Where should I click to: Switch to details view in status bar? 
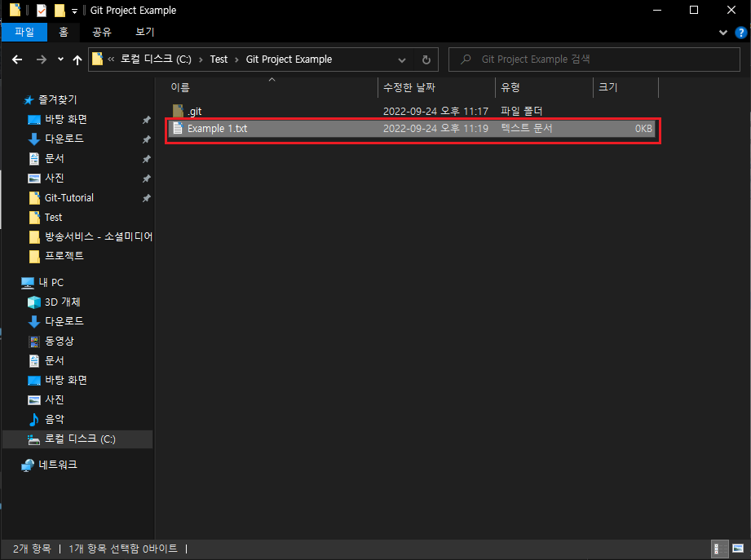click(x=719, y=549)
